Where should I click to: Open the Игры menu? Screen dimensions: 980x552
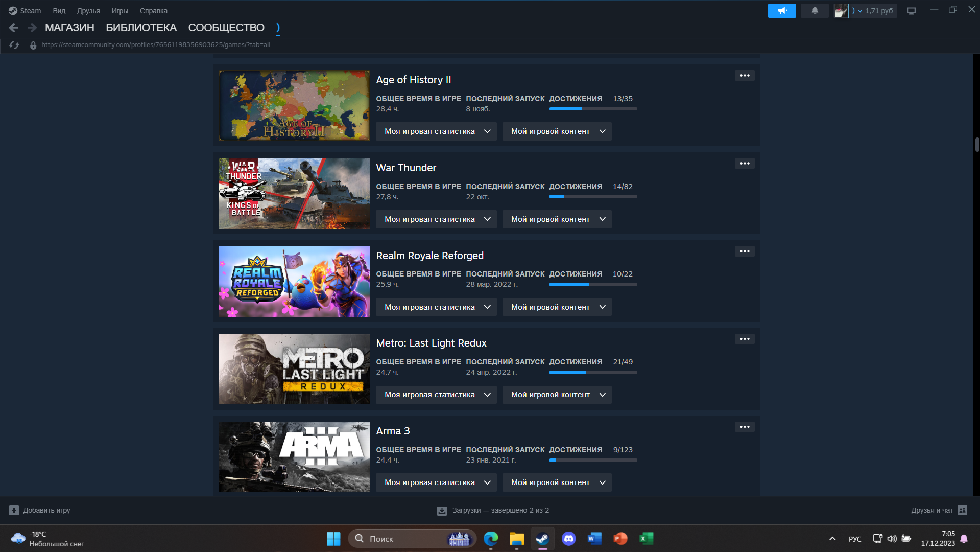click(120, 11)
